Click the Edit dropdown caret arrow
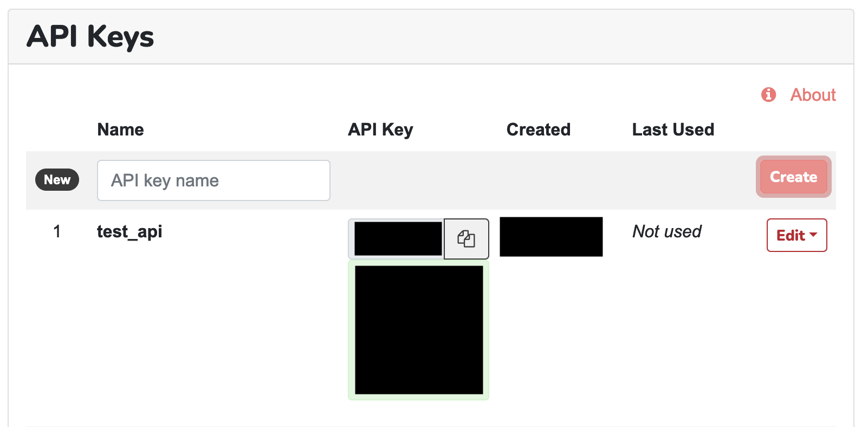868x427 pixels. [x=814, y=235]
